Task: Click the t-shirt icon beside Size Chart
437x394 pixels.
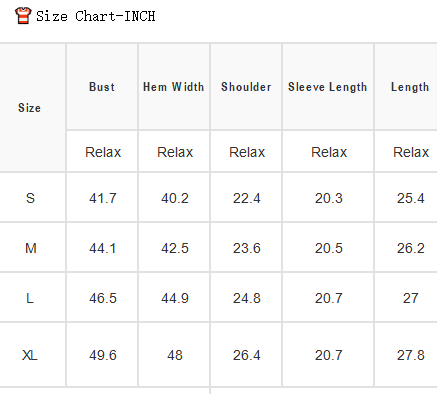Action: click(23, 16)
